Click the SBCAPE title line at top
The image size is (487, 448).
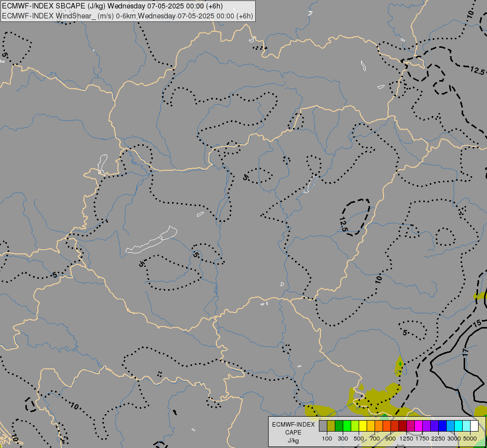coord(112,6)
